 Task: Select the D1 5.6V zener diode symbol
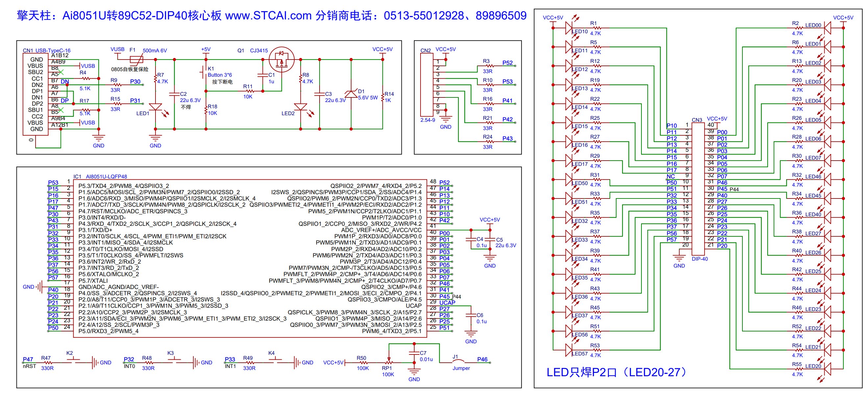tap(351, 94)
